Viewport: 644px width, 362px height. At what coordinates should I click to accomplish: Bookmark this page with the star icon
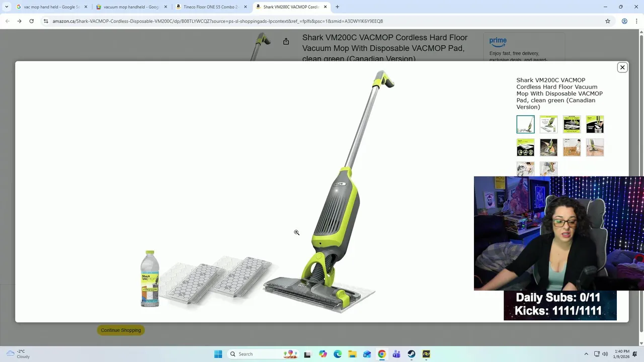(608, 21)
